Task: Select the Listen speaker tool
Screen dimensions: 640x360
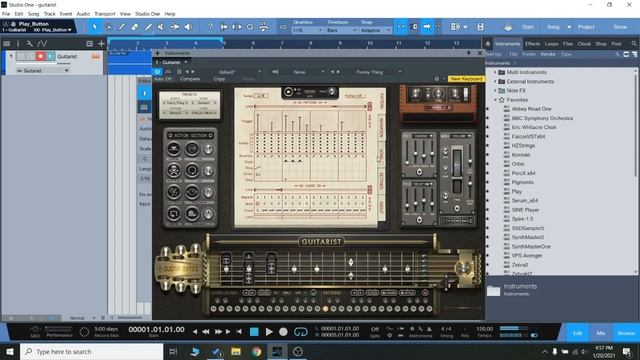Action: [x=188, y=27]
